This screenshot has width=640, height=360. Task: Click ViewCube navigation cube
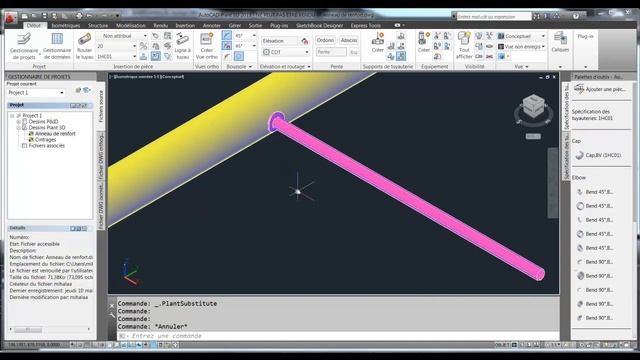point(533,108)
